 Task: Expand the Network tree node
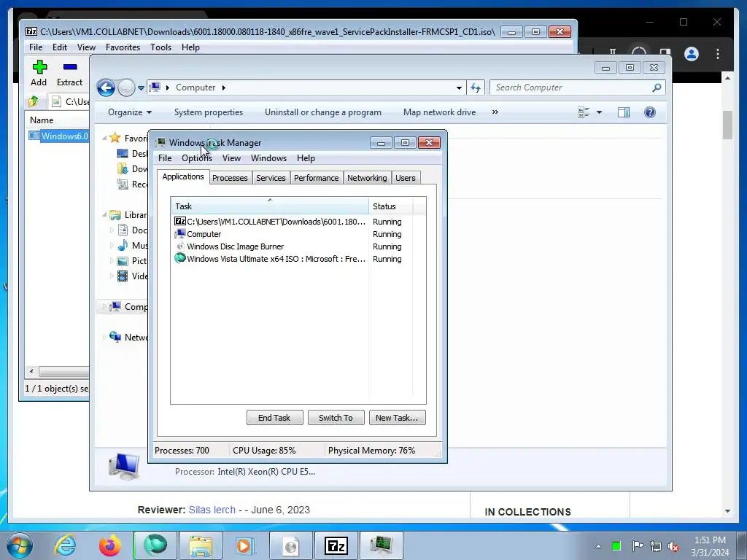tap(104, 337)
